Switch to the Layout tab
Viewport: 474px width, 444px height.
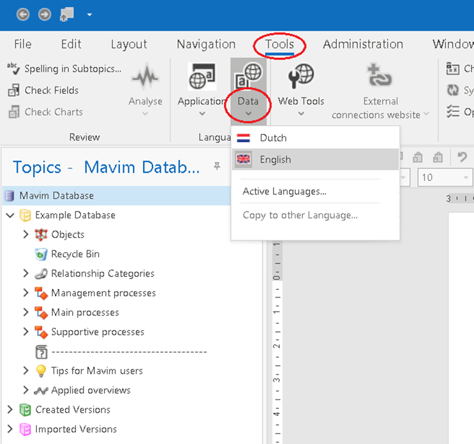pos(129,44)
